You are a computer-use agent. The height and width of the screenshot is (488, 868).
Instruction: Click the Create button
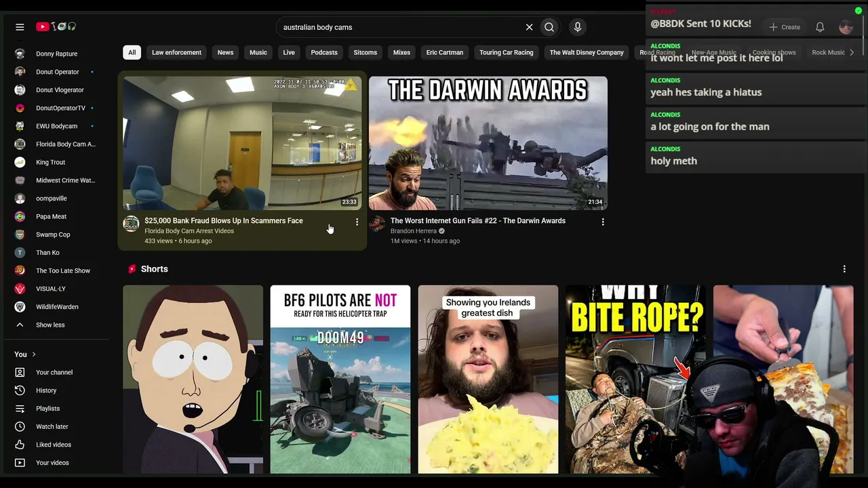point(785,27)
